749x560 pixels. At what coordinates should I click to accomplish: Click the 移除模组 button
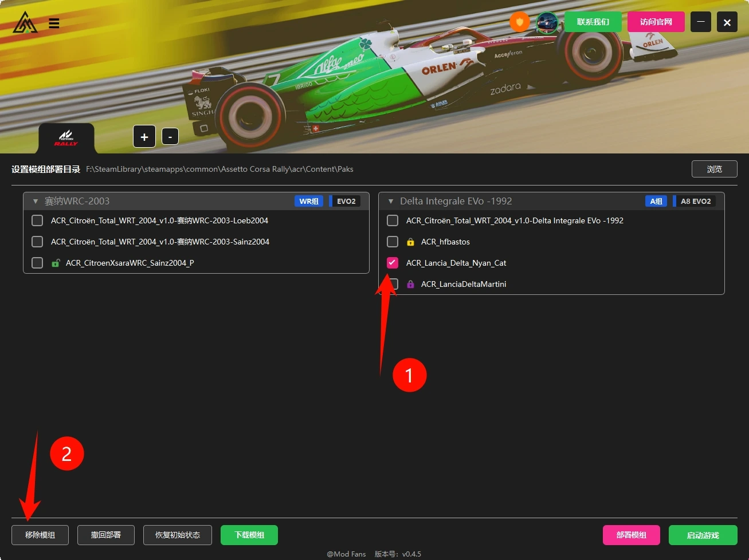(40, 535)
